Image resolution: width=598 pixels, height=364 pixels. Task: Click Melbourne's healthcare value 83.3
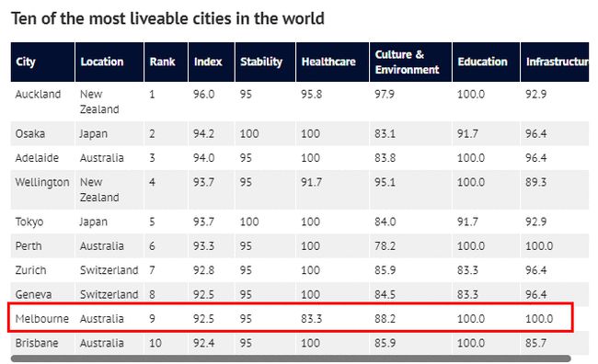(311, 318)
